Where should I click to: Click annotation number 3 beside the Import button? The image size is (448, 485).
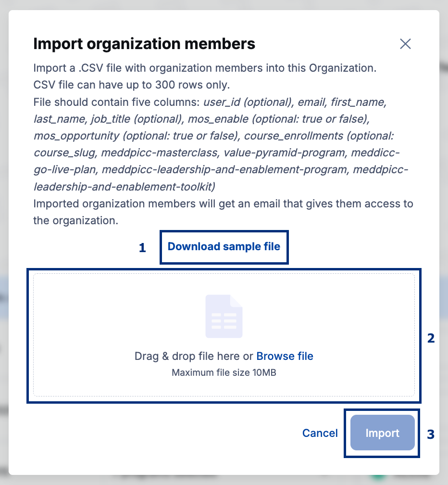431,434
